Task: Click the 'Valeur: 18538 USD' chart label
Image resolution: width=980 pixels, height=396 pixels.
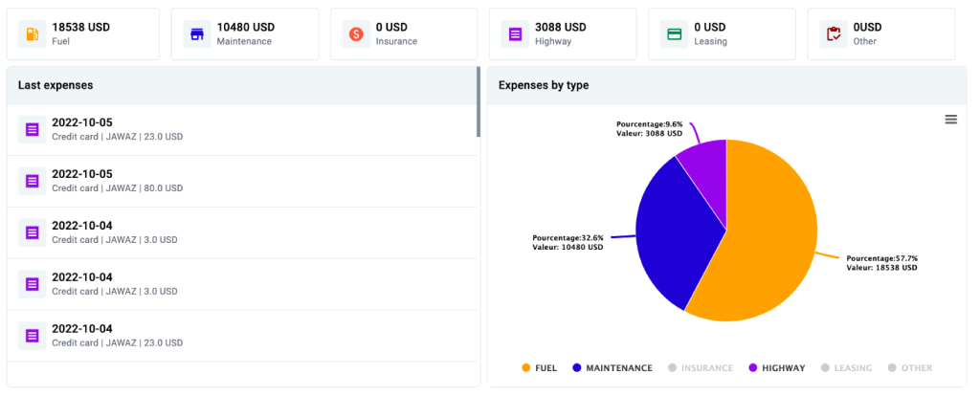Action: [x=881, y=267]
